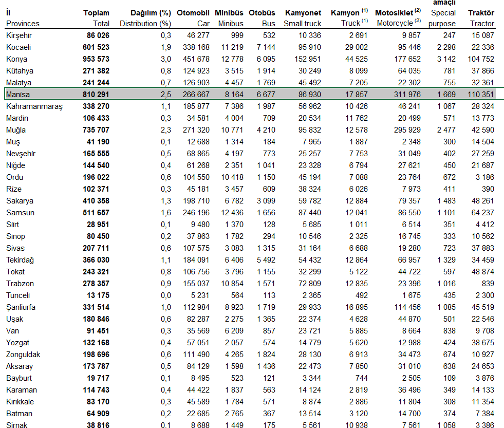This screenshot has height=428, width=504.
Task: Select Siirt car value 9 480
Action: coord(200,225)
